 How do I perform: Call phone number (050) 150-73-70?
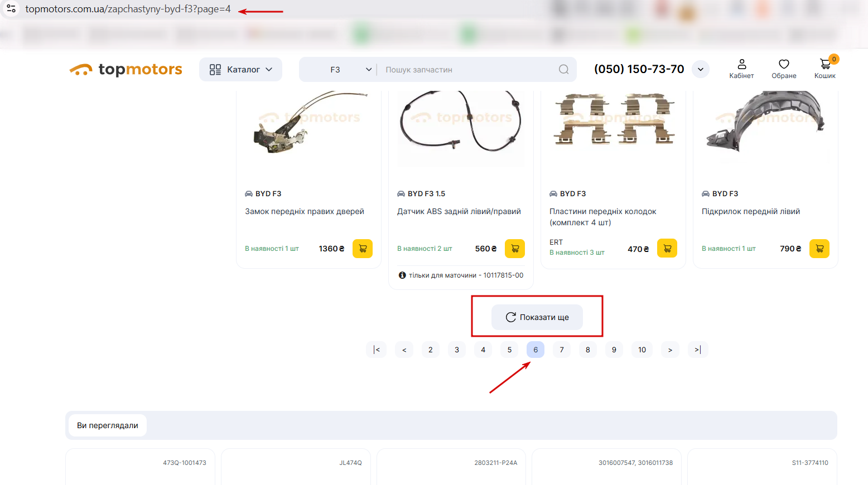coord(639,69)
